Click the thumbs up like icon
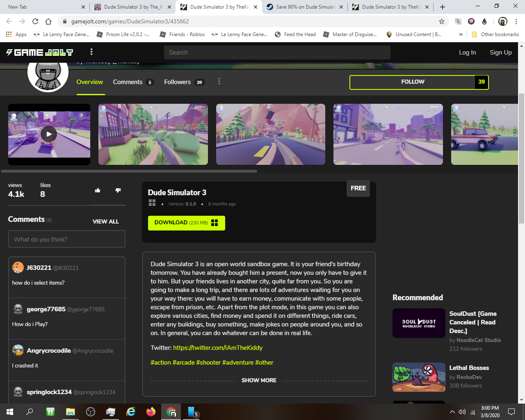Viewport: 525px width, 420px height. (x=98, y=190)
